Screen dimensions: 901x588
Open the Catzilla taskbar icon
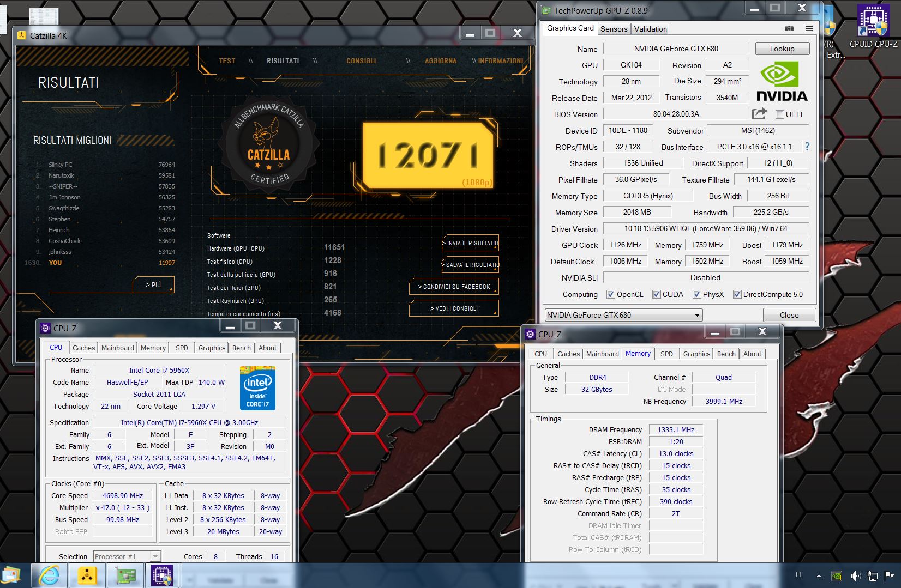pyautogui.click(x=87, y=575)
